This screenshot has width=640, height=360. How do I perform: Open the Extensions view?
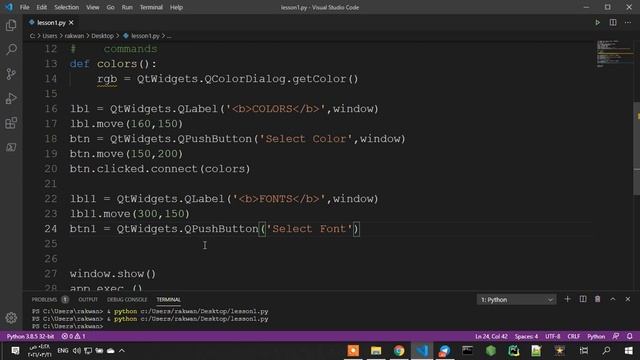(11, 123)
